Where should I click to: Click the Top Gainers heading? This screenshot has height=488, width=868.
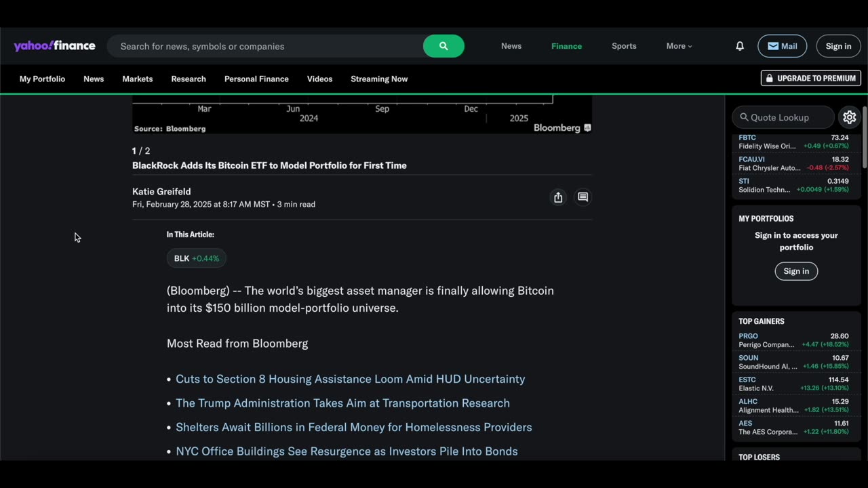[x=761, y=321]
